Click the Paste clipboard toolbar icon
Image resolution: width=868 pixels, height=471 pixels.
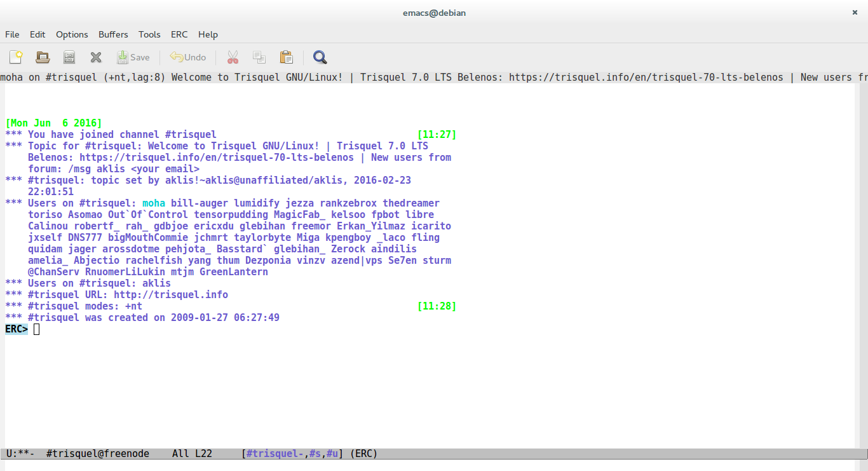(x=286, y=57)
